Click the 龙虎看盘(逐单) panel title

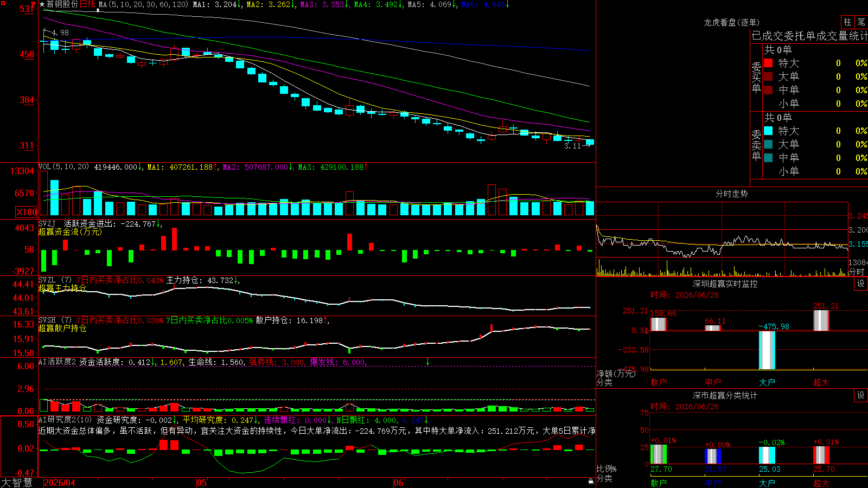732,22
